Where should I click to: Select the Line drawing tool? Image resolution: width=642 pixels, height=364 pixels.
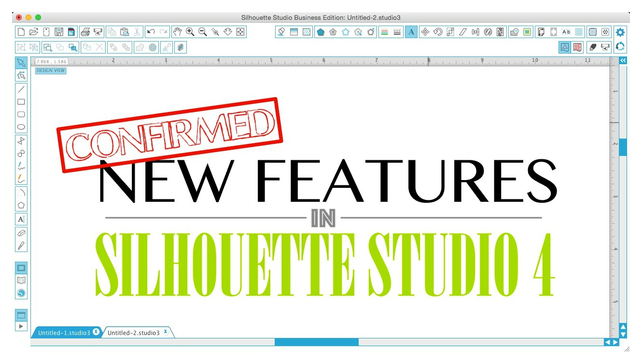[x=21, y=89]
